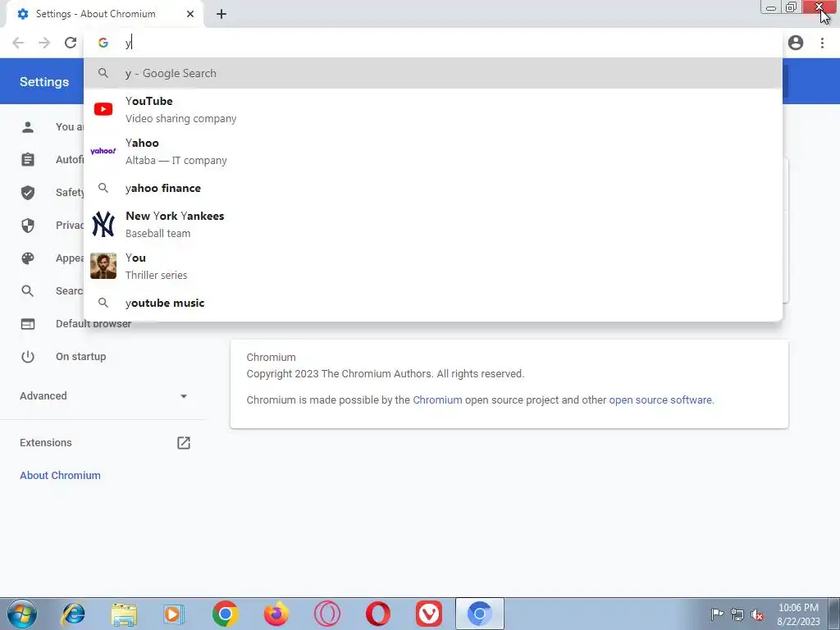The width and height of the screenshot is (840, 630).
Task: Close the Settings - About Chromium tab
Action: pos(190,14)
